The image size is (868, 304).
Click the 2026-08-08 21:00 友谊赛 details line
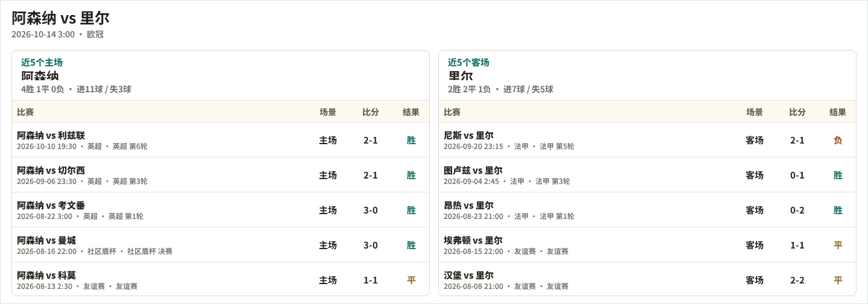click(506, 287)
